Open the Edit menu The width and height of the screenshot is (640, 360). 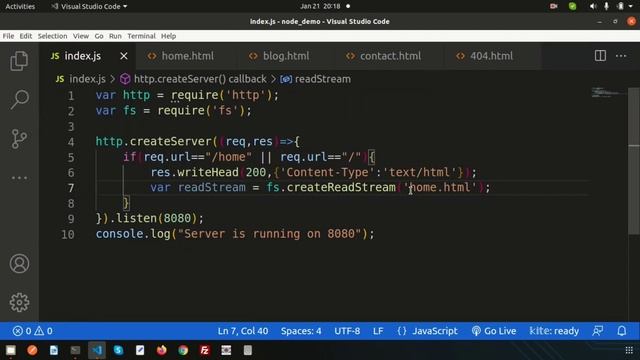click(26, 36)
